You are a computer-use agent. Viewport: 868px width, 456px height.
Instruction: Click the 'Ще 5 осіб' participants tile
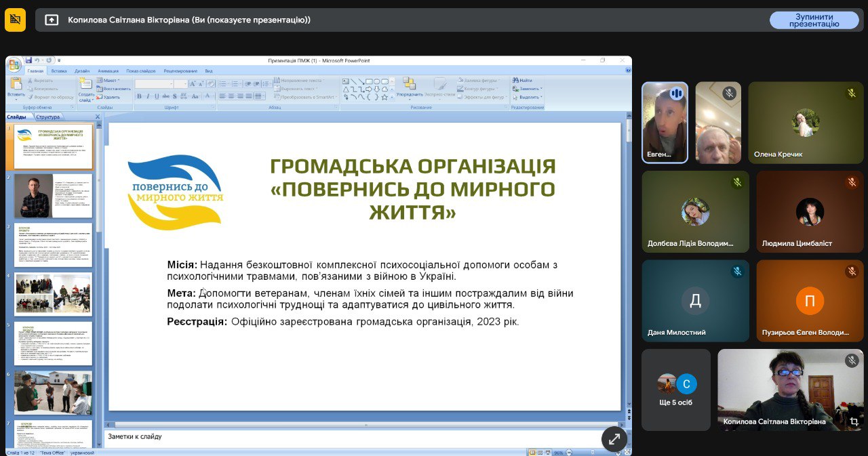point(676,390)
